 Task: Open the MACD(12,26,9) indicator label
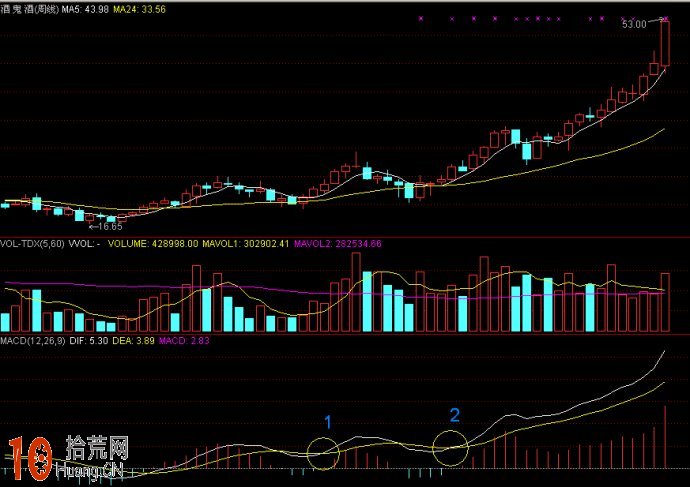(x=33, y=341)
